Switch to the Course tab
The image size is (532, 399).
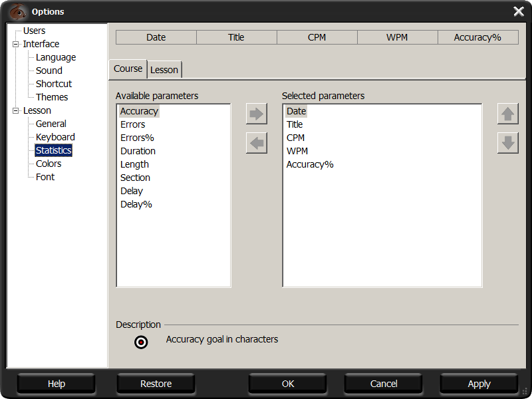point(128,69)
